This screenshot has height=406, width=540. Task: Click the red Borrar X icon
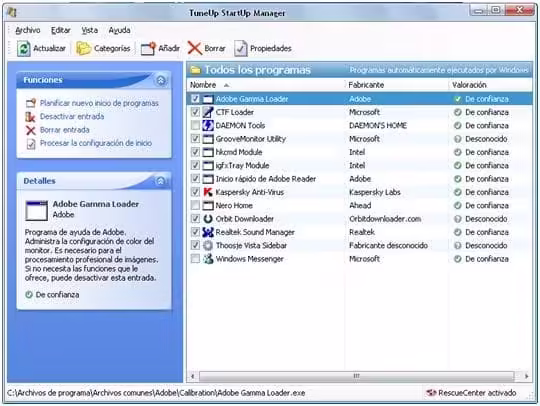195,49
